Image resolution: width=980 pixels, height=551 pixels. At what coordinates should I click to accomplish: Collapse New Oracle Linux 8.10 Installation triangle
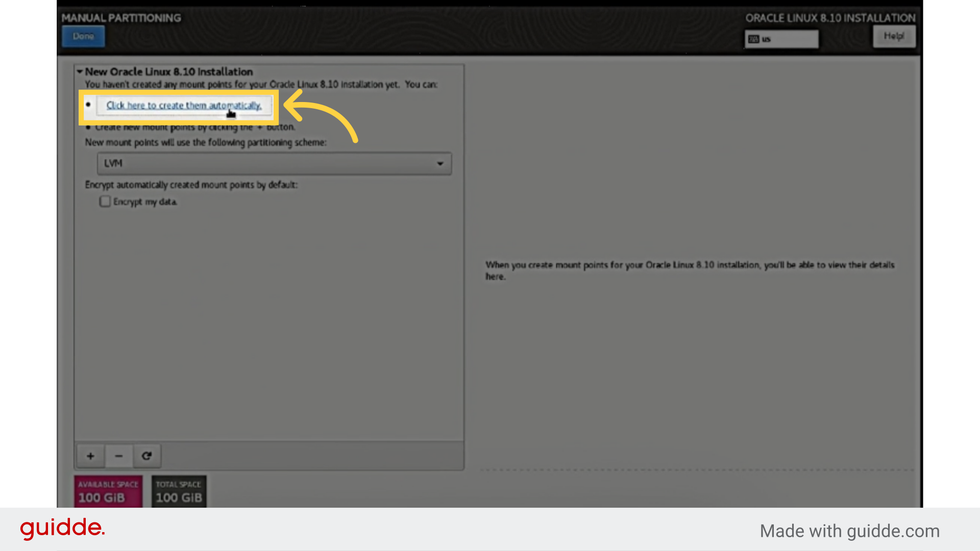[80, 72]
